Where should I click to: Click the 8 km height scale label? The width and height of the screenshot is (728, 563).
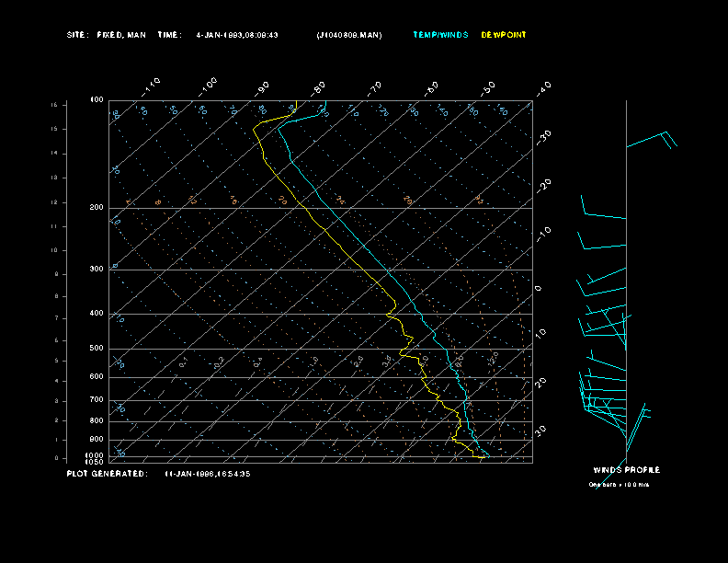pyautogui.click(x=57, y=296)
